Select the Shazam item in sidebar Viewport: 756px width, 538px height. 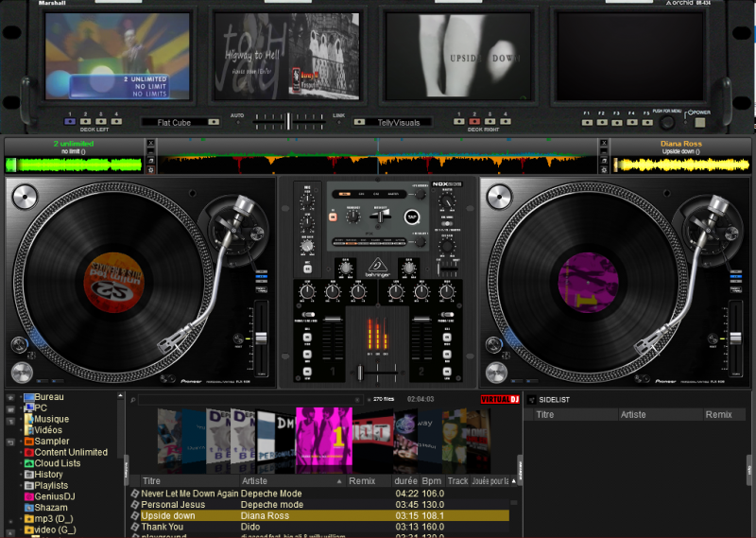pyautogui.click(x=50, y=508)
